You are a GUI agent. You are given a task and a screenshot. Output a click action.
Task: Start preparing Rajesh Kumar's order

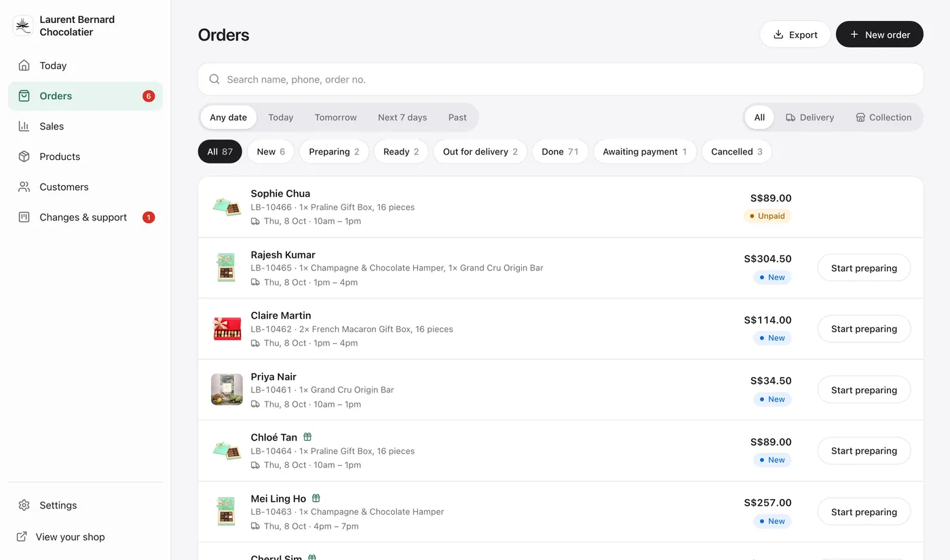point(864,268)
